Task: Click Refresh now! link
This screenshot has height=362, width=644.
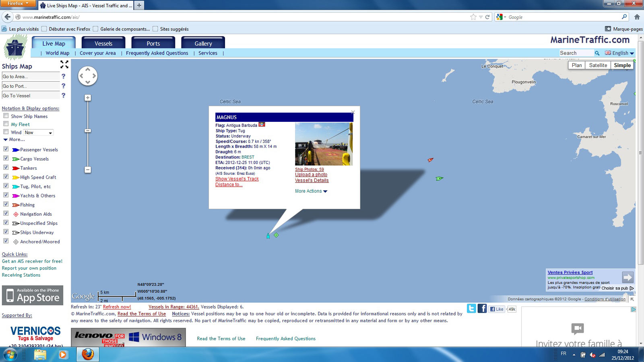Action: coord(117,307)
